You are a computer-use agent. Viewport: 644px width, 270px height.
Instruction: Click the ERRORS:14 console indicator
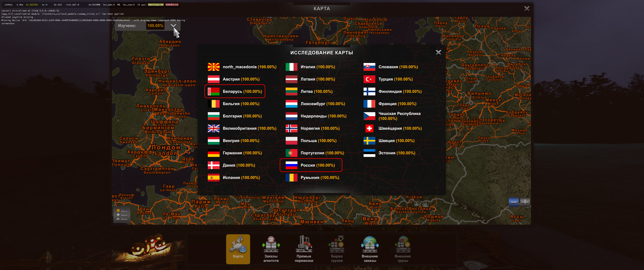pyautogui.click(x=172, y=4)
